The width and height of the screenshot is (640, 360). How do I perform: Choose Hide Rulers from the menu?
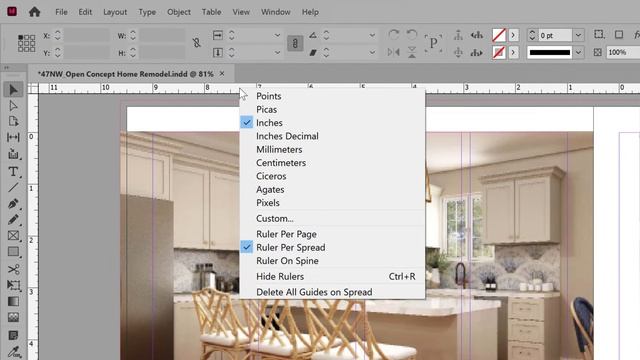280,276
